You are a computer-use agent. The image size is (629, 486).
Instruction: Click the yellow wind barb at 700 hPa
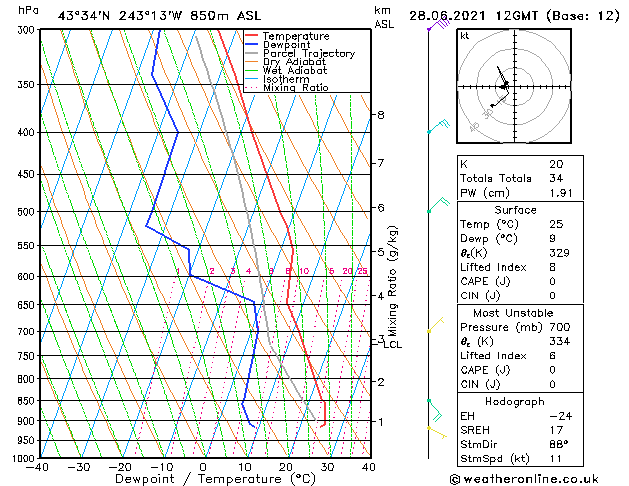[x=436, y=325]
